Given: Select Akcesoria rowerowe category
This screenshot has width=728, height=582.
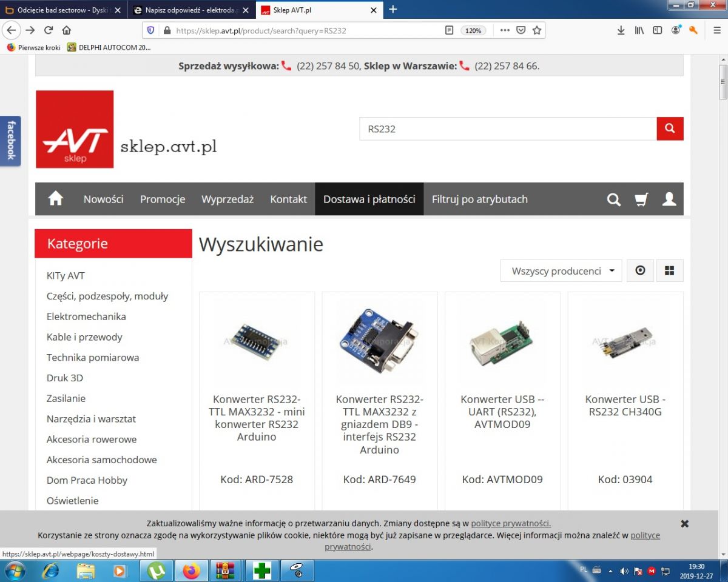Looking at the screenshot, I should tap(92, 440).
